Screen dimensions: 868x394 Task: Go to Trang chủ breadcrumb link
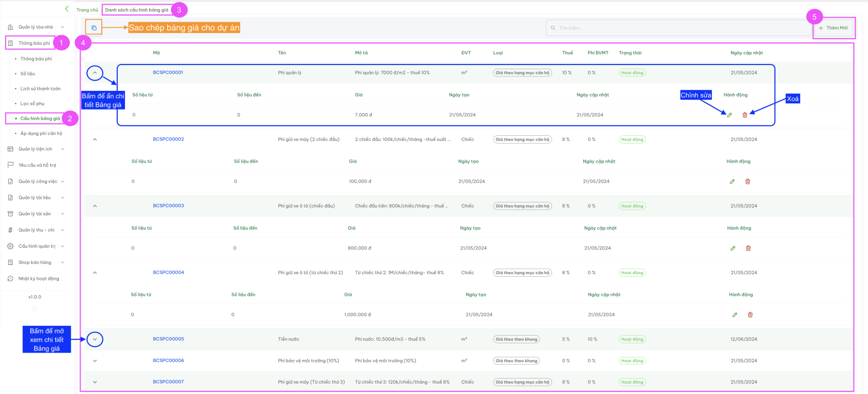point(87,10)
